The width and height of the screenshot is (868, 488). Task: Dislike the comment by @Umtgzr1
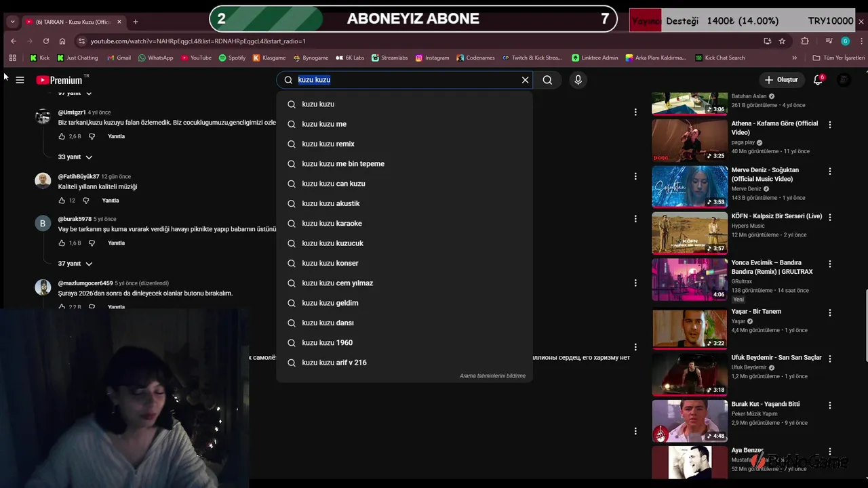(x=92, y=136)
